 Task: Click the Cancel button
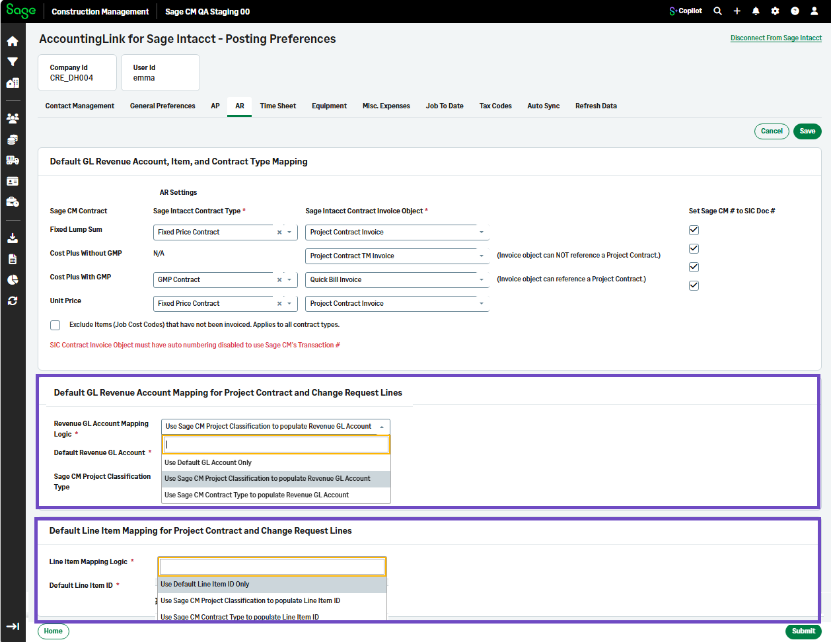pos(772,131)
